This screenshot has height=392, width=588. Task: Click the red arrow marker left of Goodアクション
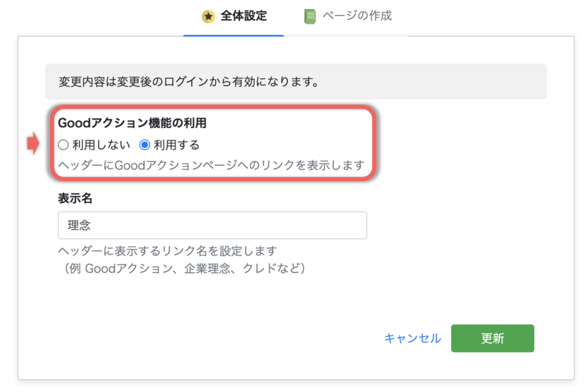click(33, 143)
